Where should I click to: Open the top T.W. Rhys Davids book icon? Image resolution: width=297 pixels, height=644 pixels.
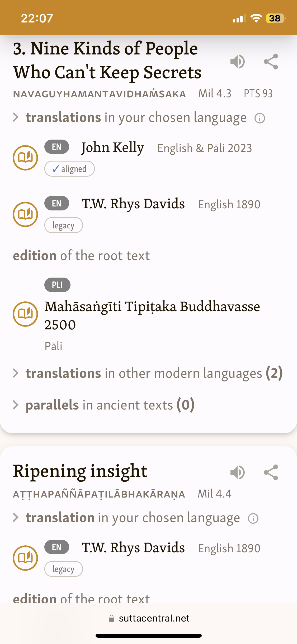click(x=25, y=214)
